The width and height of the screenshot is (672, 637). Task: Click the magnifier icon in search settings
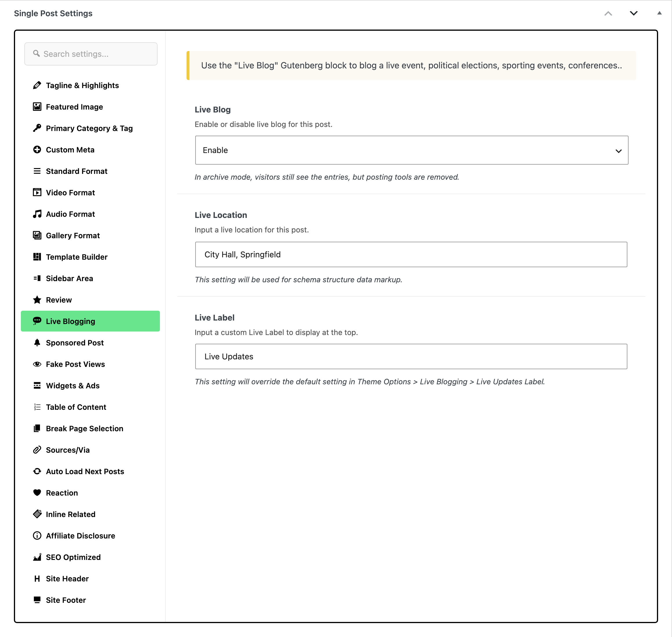pos(36,53)
